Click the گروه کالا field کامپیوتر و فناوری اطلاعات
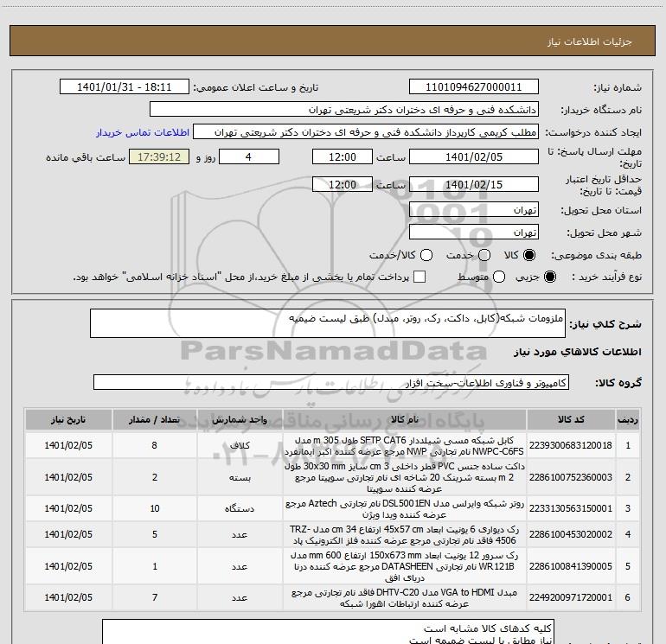The image size is (666, 644). [331, 382]
